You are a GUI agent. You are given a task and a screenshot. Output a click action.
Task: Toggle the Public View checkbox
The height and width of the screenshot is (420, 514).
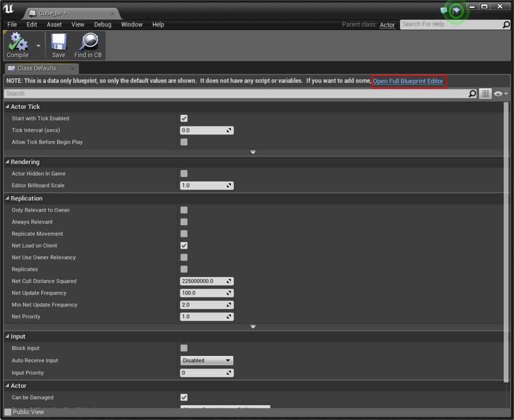coord(8,412)
